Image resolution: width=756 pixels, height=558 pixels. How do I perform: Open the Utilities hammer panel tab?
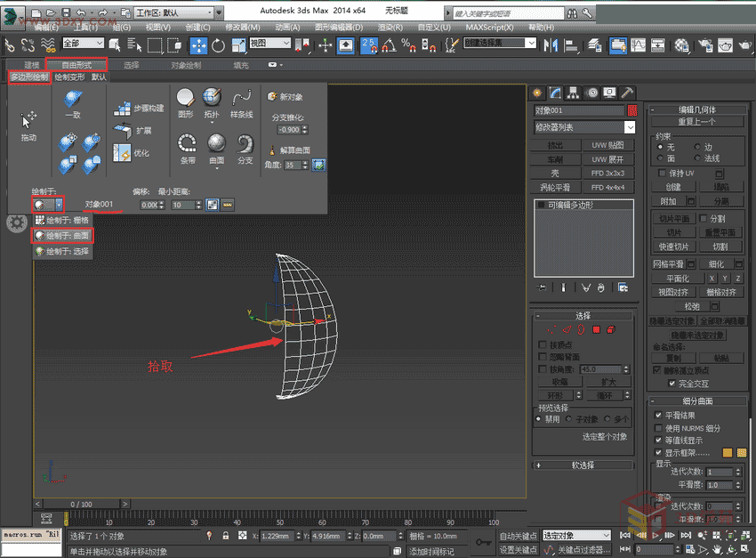click(x=627, y=93)
